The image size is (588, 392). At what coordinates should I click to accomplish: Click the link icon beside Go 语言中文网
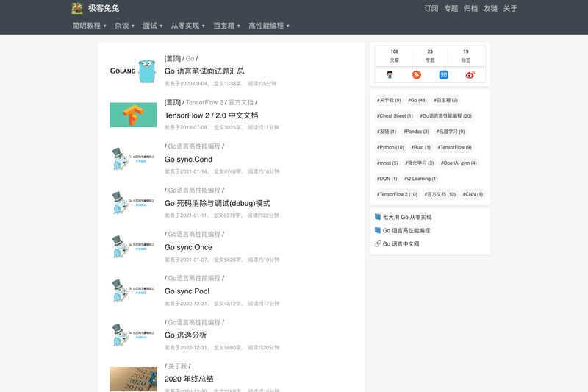pyautogui.click(x=378, y=243)
